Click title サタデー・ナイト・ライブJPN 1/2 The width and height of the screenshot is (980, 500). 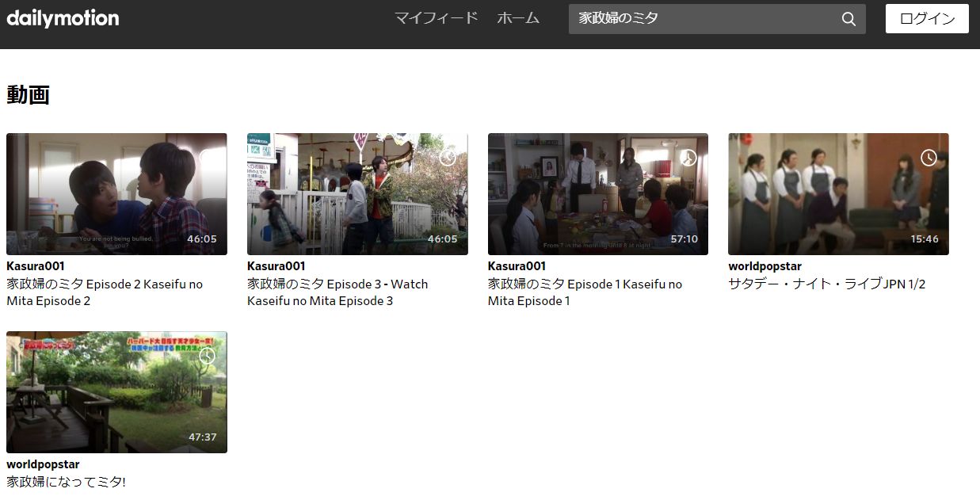click(x=827, y=284)
